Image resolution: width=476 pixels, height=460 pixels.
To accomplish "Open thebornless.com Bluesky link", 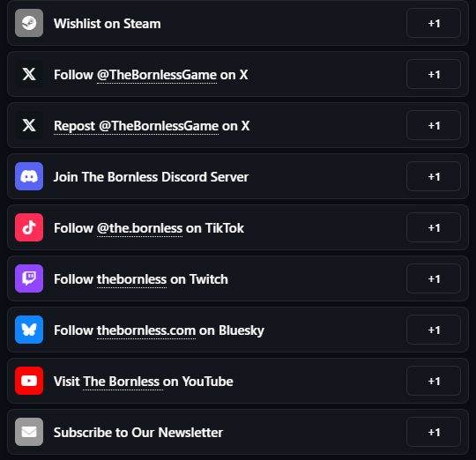I will (146, 330).
